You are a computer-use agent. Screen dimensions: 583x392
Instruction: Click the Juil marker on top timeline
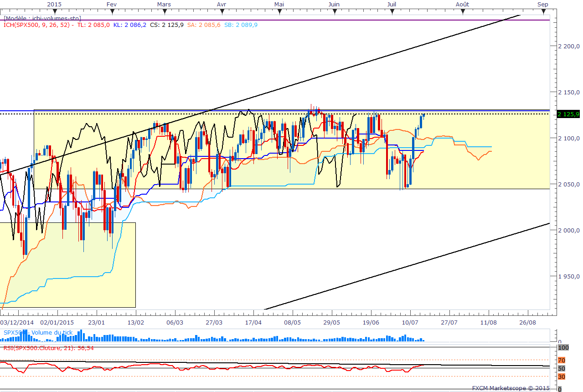pos(391,4)
